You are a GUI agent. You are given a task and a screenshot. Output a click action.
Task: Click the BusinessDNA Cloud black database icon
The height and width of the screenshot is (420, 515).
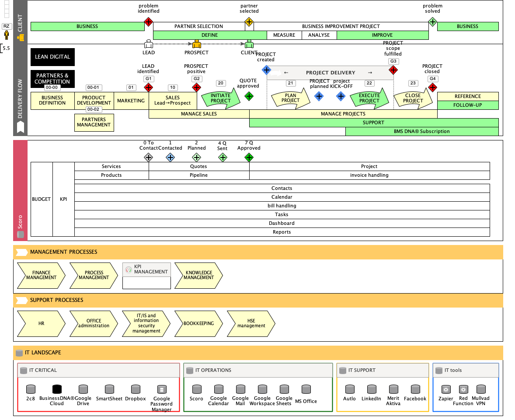coord(57,389)
